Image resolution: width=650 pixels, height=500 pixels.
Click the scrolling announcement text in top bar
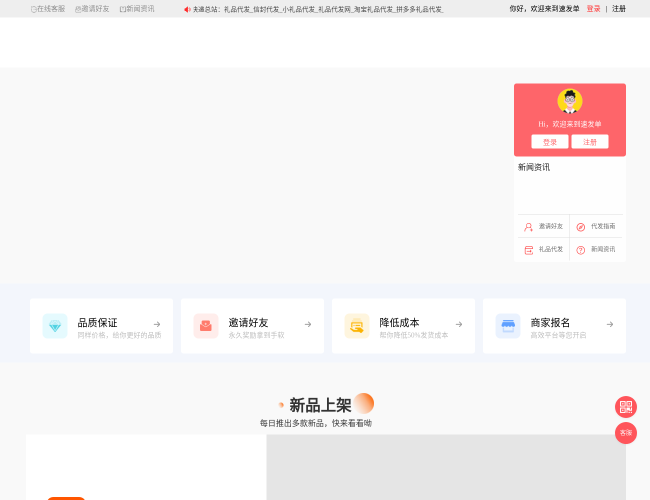pos(318,9)
